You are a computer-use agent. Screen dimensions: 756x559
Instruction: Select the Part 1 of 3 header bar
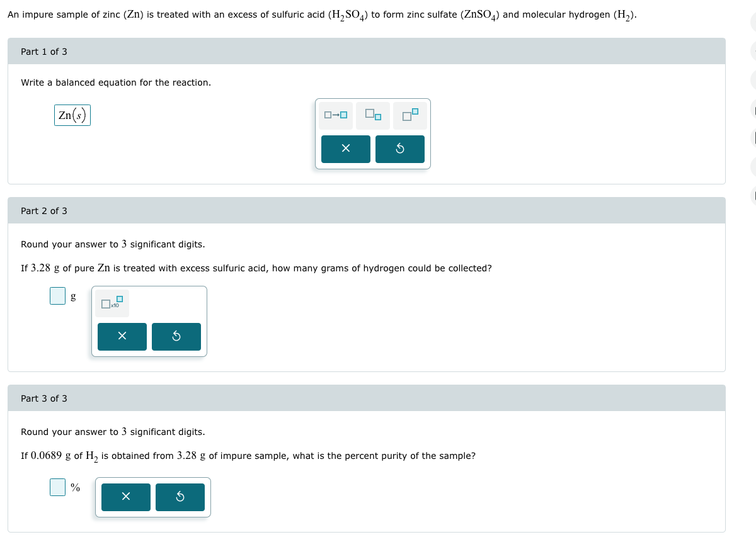click(365, 51)
